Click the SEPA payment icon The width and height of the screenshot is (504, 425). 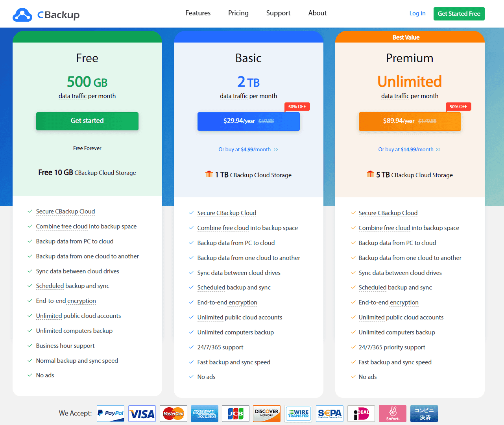point(330,414)
